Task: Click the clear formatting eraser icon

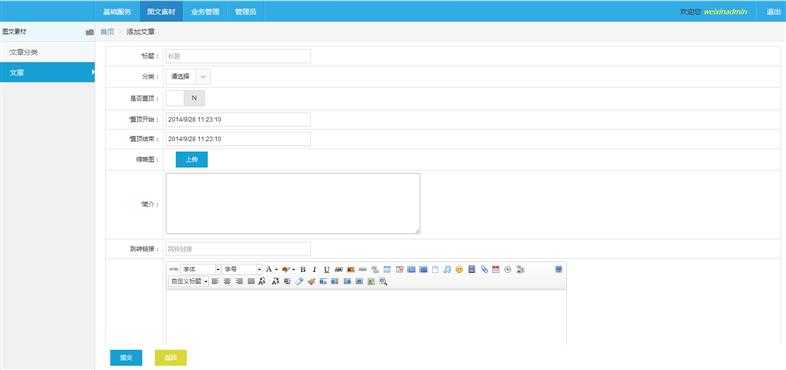Action: point(299,282)
